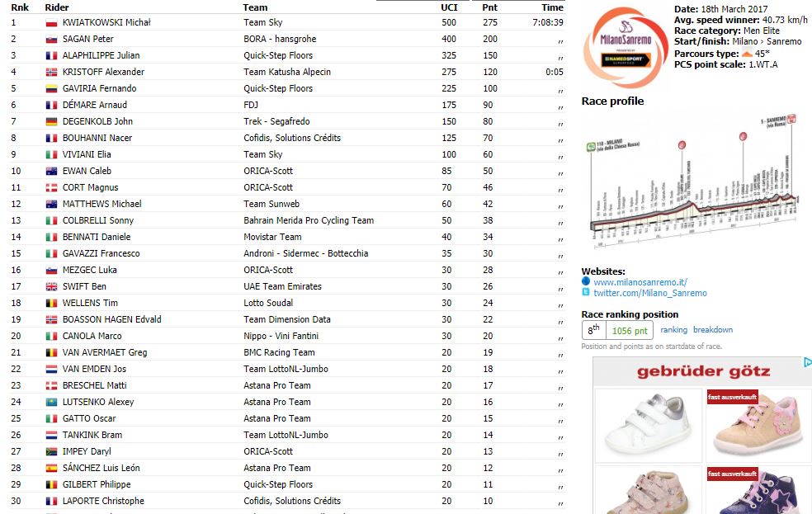Open the Quick-Step Floors team for Alaphilippe
This screenshot has width=812, height=514.
[278, 55]
